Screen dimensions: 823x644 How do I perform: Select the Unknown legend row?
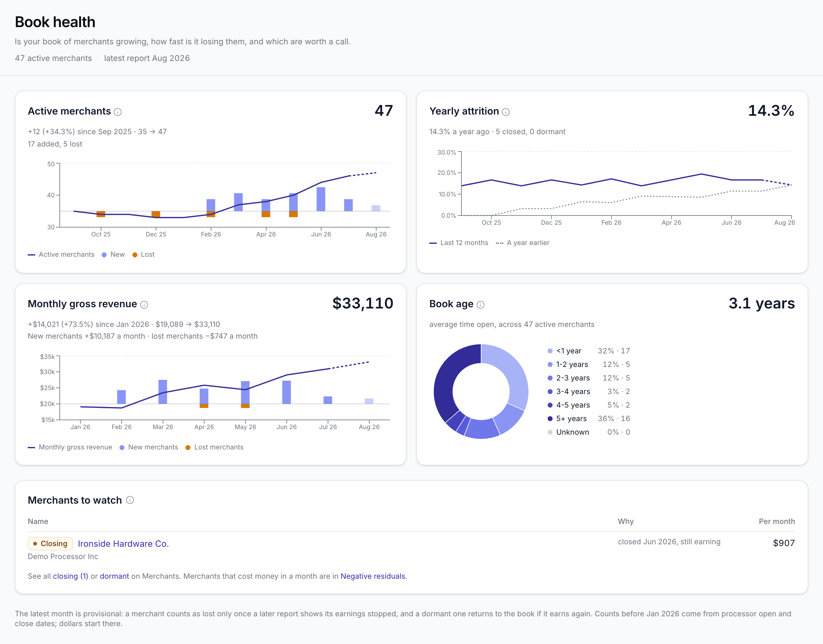tap(589, 432)
